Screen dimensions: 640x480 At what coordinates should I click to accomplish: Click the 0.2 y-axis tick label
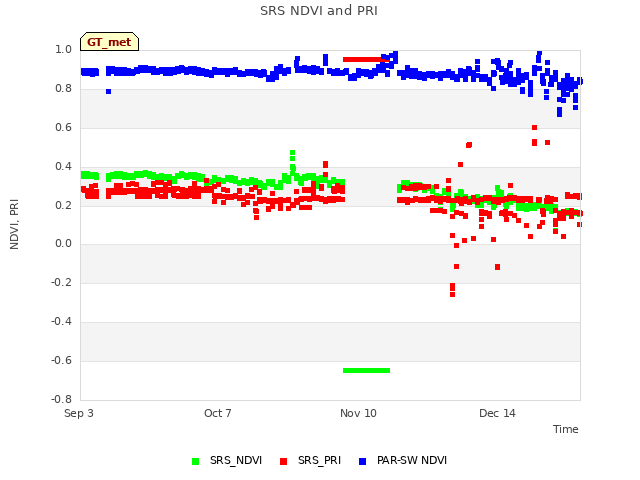pyautogui.click(x=63, y=205)
